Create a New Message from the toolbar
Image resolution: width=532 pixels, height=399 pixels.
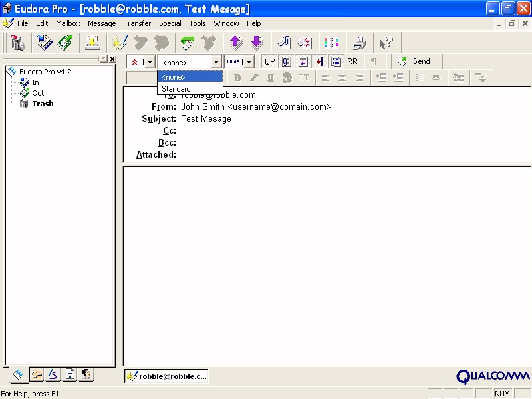120,43
